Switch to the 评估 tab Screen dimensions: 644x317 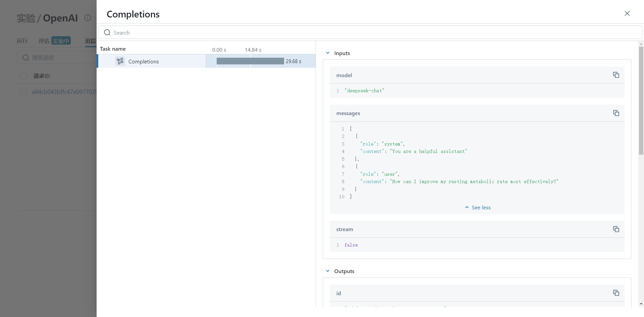point(44,41)
